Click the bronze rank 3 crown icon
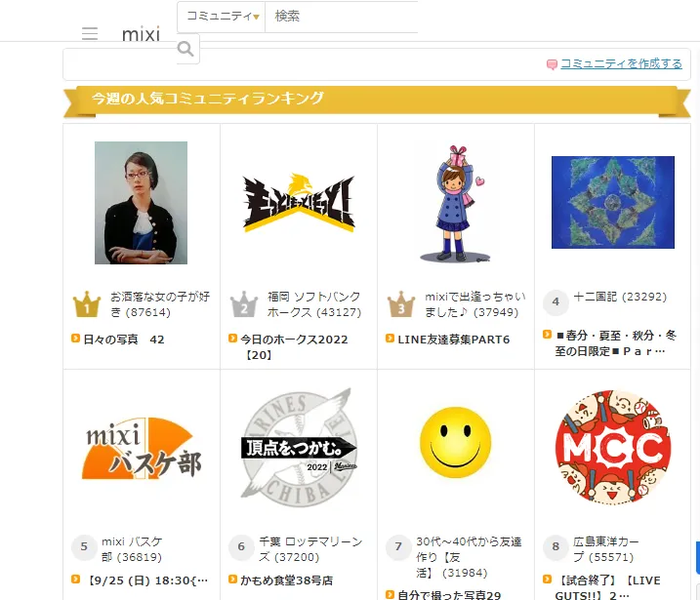 (401, 304)
